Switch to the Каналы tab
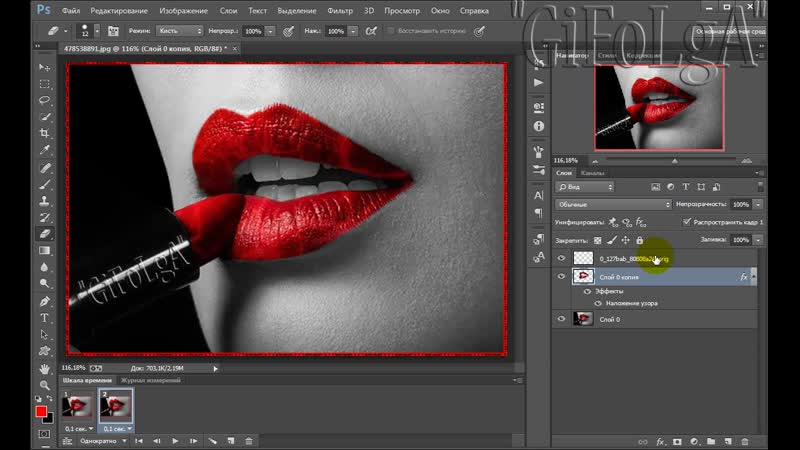The image size is (800, 450). (x=593, y=173)
